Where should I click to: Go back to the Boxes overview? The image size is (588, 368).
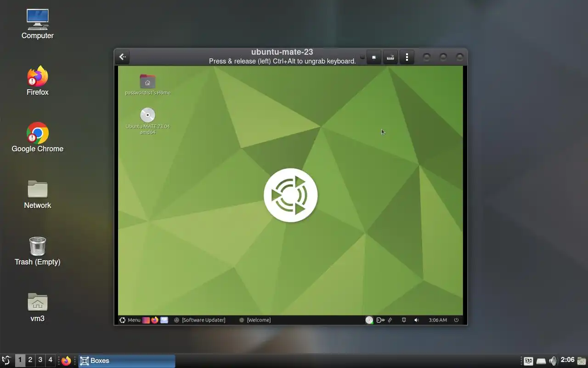point(122,57)
